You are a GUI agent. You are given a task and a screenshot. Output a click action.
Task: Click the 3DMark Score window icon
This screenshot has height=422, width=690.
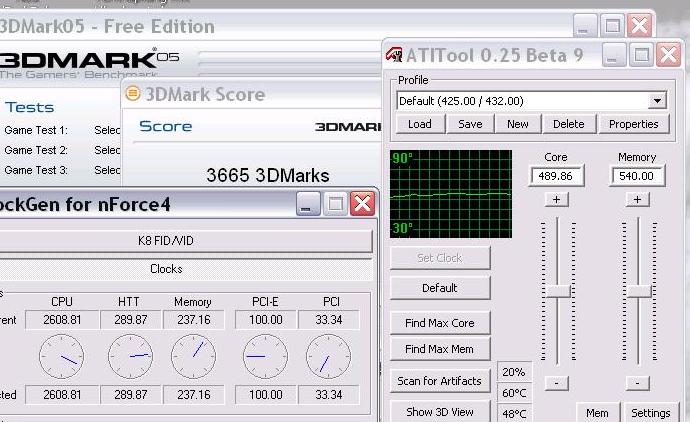click(132, 93)
